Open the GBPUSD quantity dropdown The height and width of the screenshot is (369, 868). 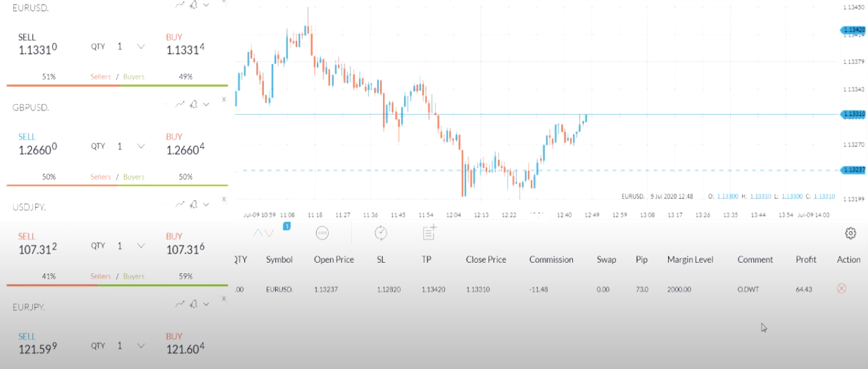(141, 146)
